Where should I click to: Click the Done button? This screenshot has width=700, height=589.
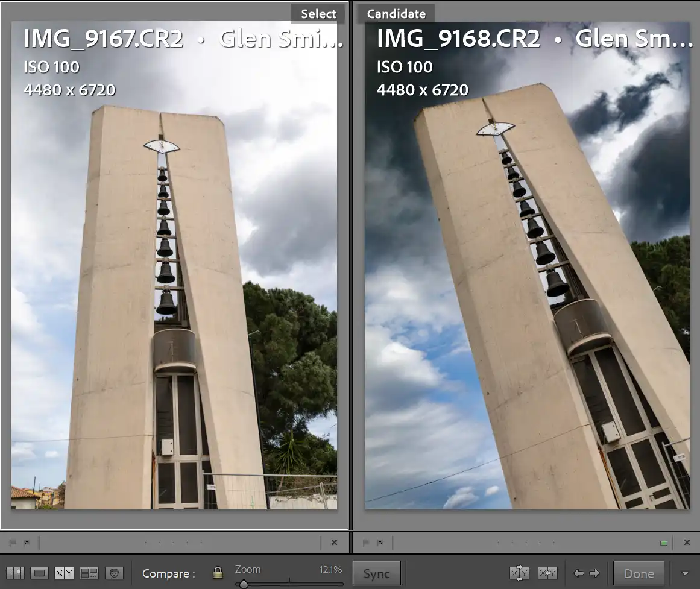[x=639, y=574]
